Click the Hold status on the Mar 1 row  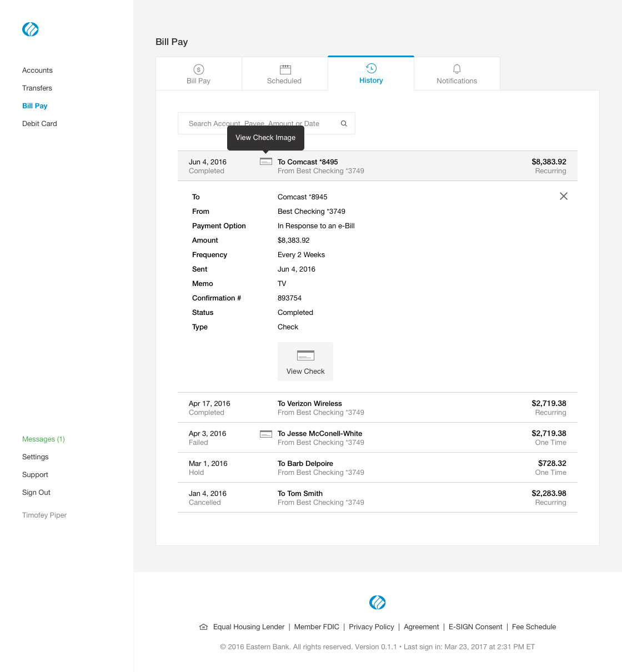coord(197,473)
